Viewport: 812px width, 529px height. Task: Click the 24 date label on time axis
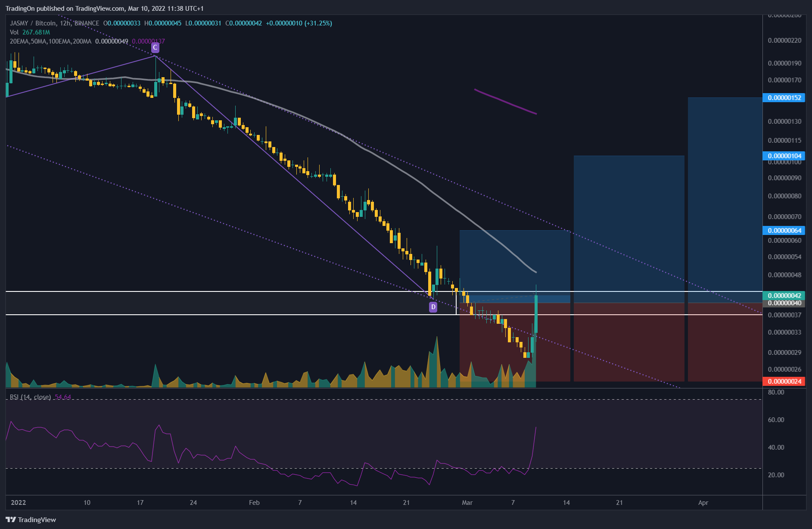(x=193, y=503)
